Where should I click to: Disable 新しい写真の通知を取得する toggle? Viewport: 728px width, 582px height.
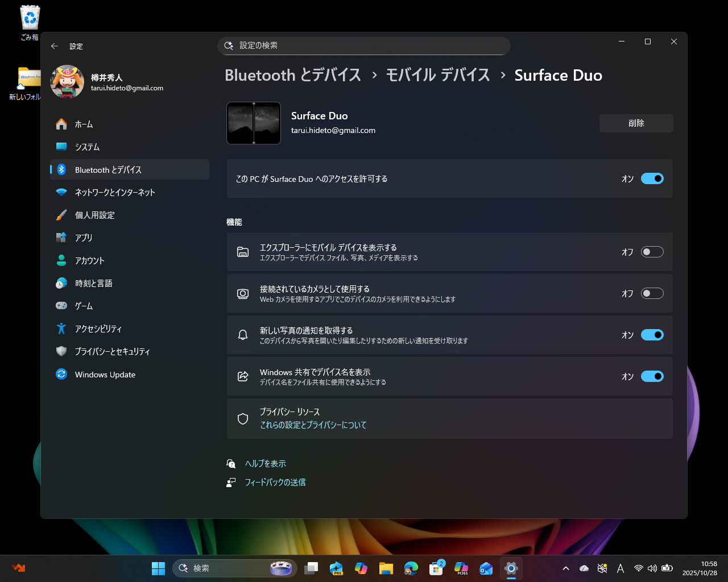[x=652, y=335]
